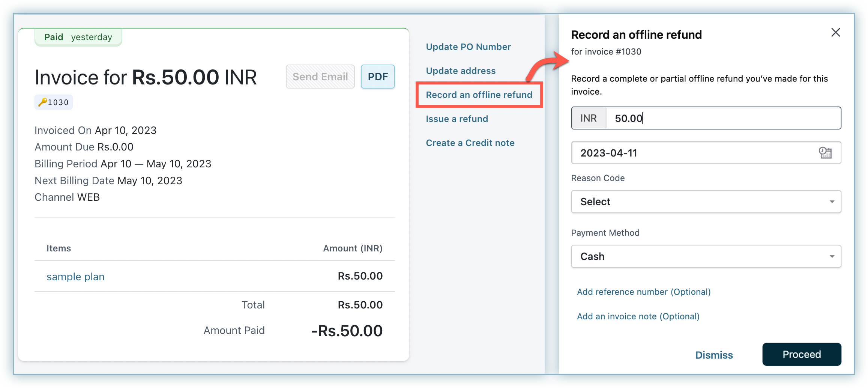Add reference number optional link
Image resolution: width=868 pixels, height=388 pixels.
(x=644, y=292)
